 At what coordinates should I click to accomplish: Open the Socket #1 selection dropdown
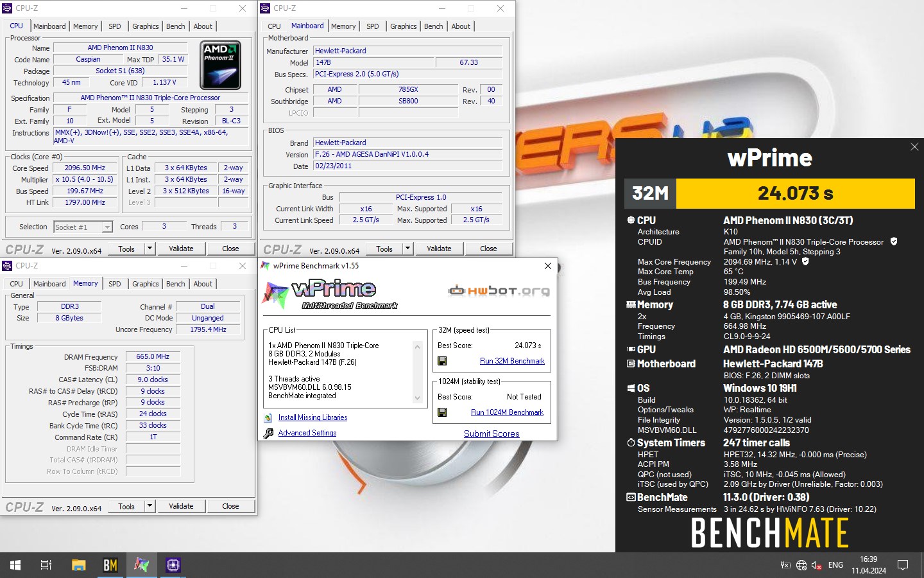click(107, 227)
